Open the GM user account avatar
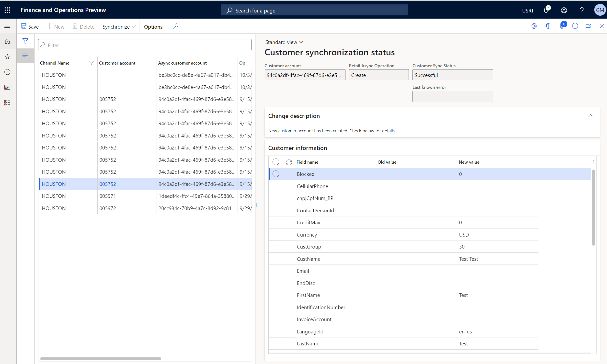Viewport: 607px width, 364px height. pyautogui.click(x=600, y=10)
